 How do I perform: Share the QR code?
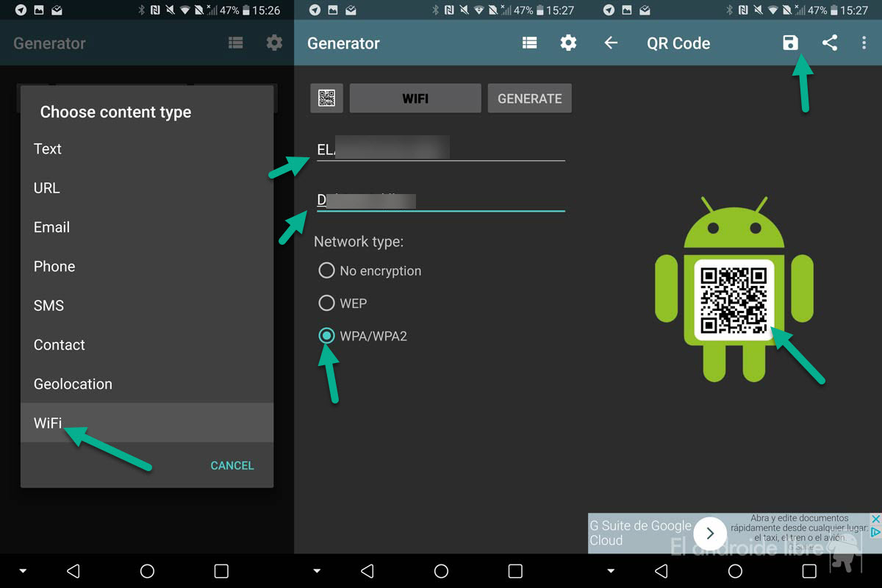[830, 43]
